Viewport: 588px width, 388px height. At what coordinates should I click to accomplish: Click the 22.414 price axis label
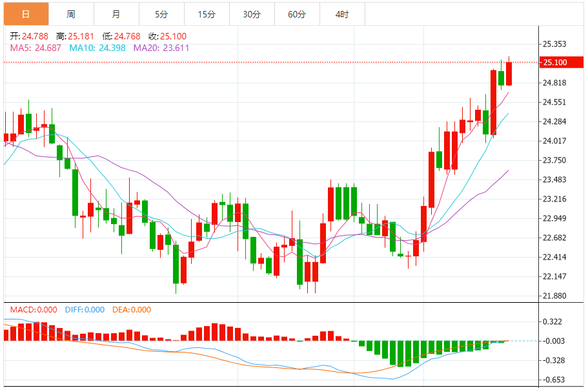pos(554,258)
